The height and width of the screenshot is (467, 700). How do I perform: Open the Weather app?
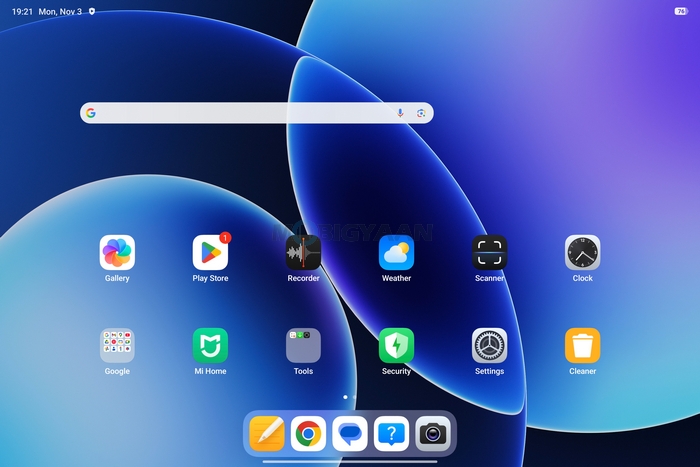point(396,253)
